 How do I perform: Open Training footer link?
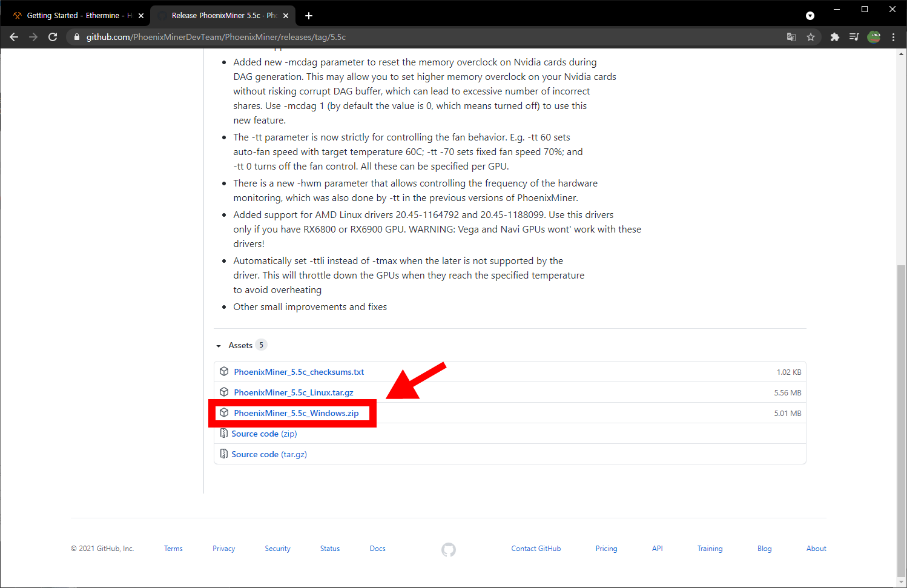click(x=710, y=549)
